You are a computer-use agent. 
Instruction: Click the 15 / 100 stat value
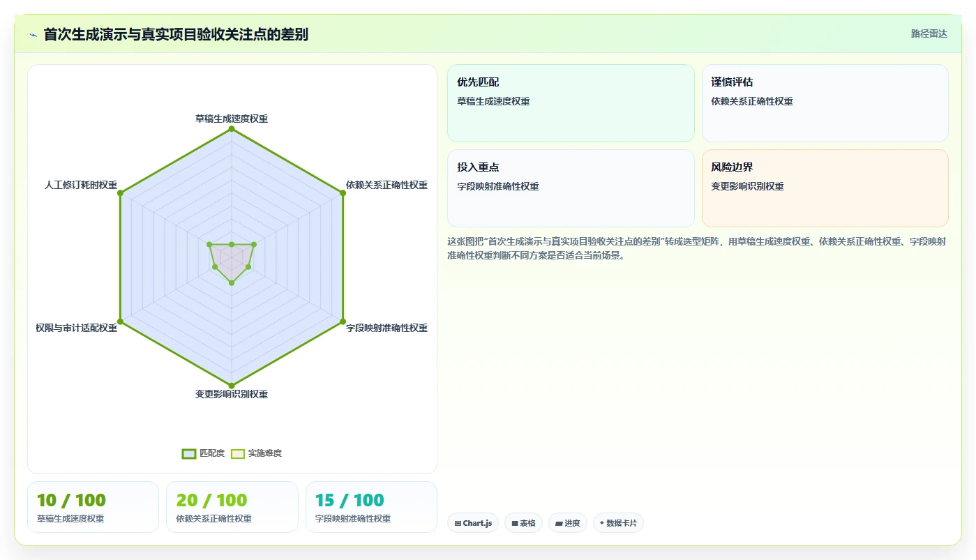pyautogui.click(x=350, y=500)
